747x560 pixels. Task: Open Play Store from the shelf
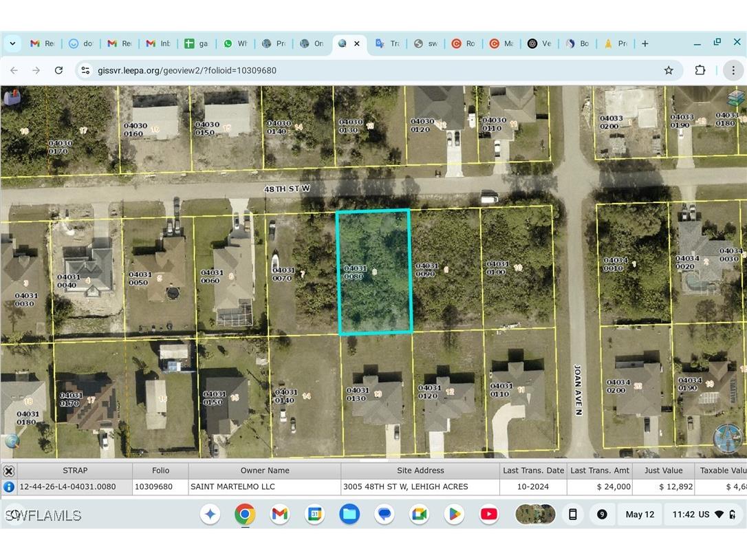tap(455, 514)
